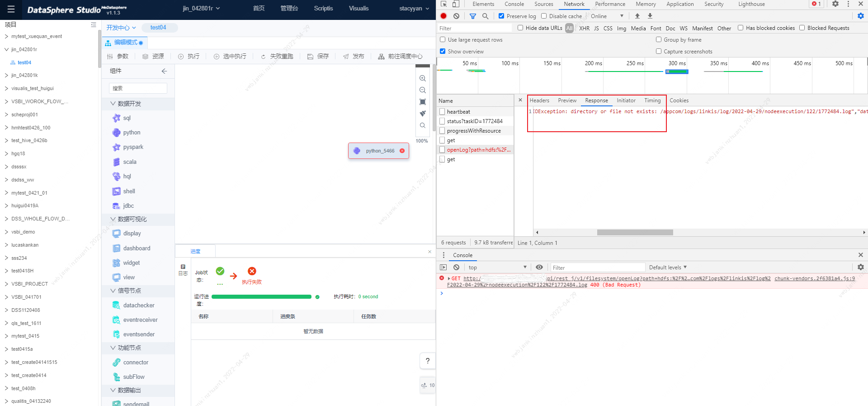
Task: Switch to the Console DevTools tab
Action: point(514,4)
